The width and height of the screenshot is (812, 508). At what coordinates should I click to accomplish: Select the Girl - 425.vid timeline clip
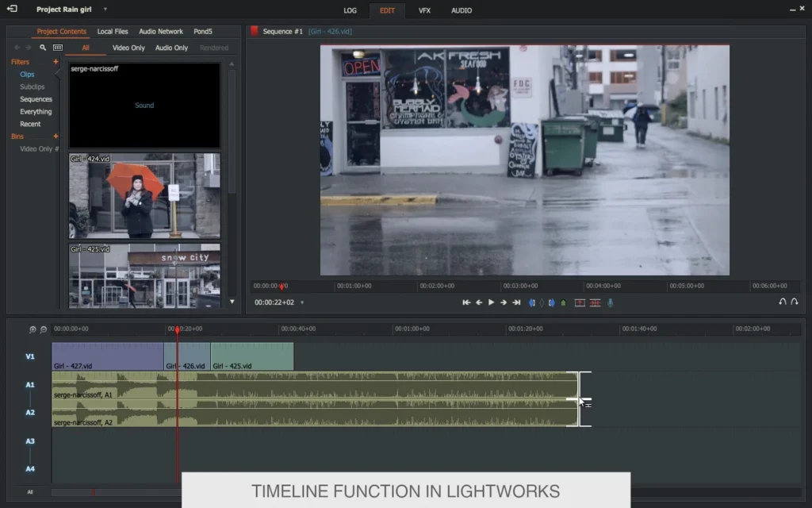tap(252, 356)
